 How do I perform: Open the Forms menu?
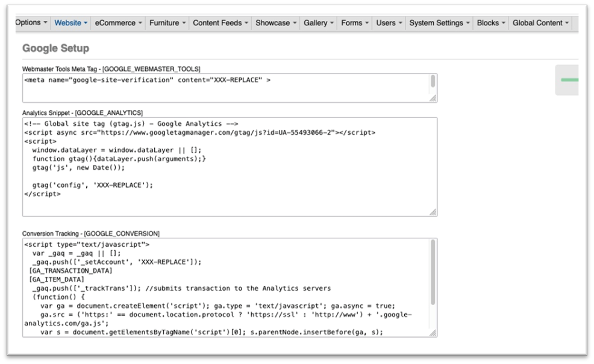click(x=354, y=22)
